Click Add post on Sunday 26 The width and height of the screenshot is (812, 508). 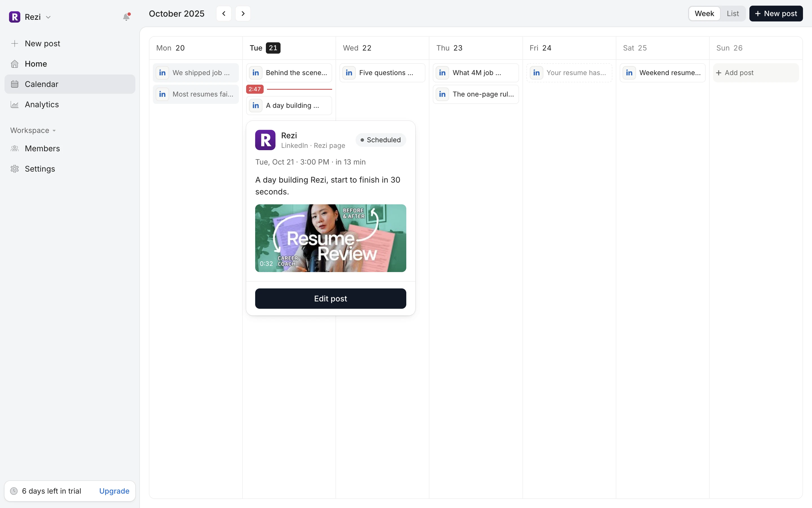click(756, 73)
